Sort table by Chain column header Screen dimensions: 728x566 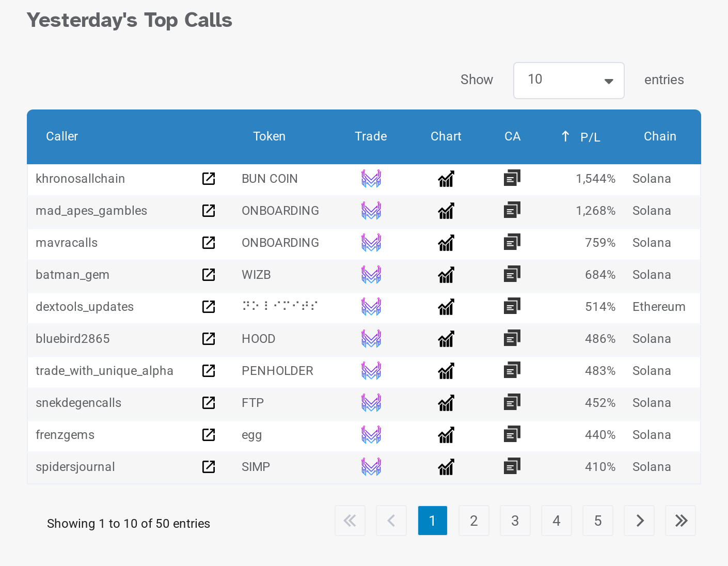(659, 136)
